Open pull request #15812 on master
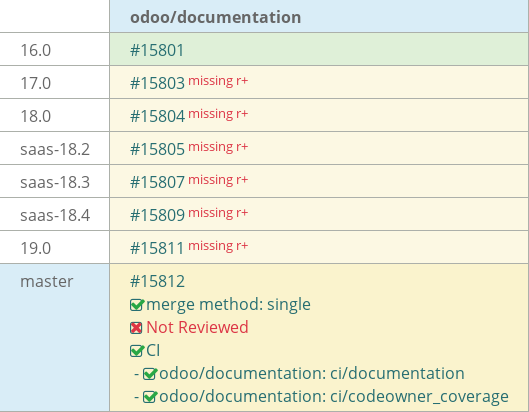The width and height of the screenshot is (529, 412). (x=157, y=281)
